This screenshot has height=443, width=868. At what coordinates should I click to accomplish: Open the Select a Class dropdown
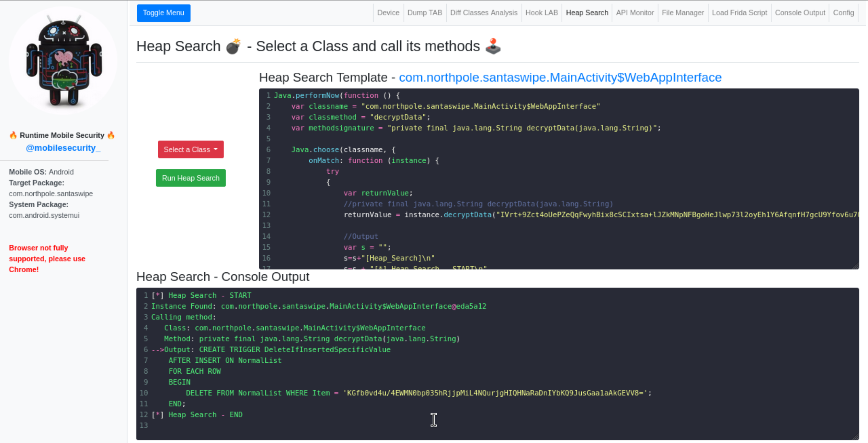190,149
